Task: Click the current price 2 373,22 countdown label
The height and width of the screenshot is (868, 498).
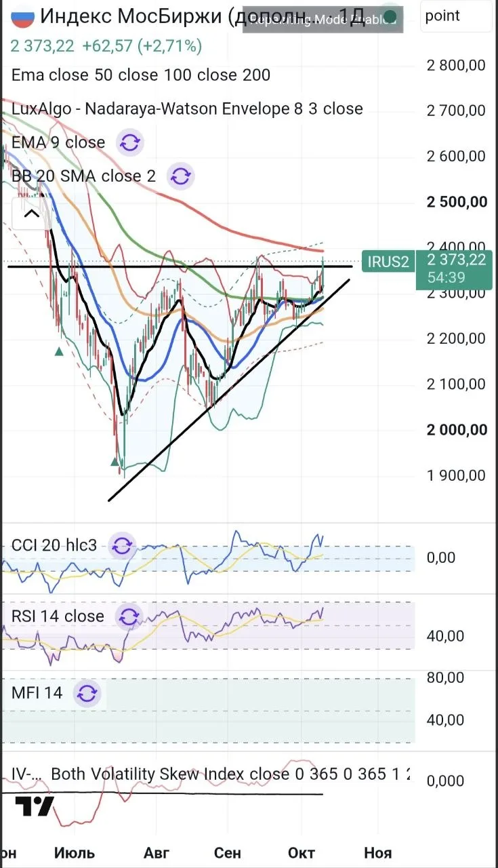Action: (456, 269)
